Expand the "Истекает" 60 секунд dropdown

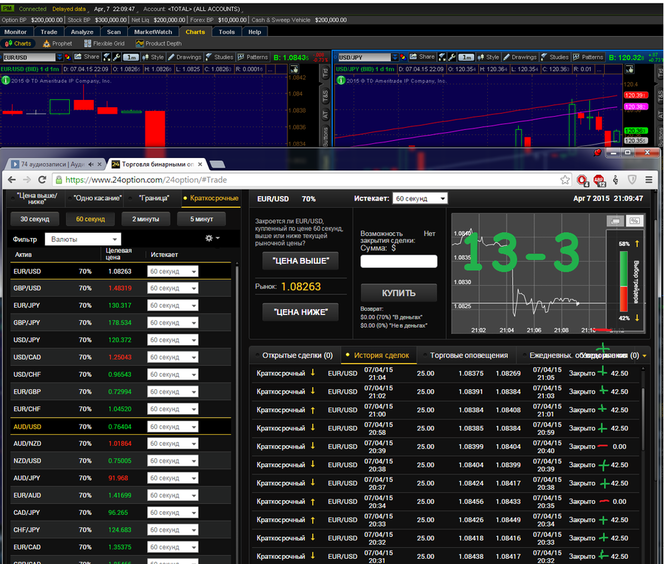coord(418,199)
